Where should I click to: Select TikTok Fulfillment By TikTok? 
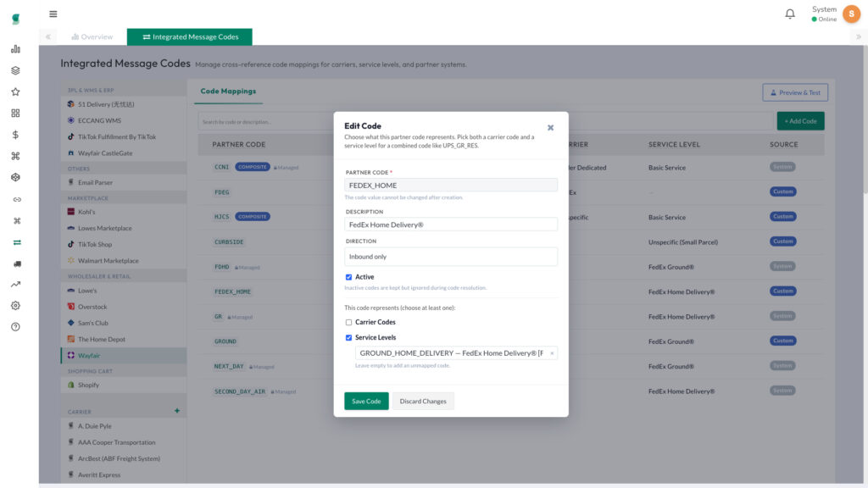click(x=124, y=136)
